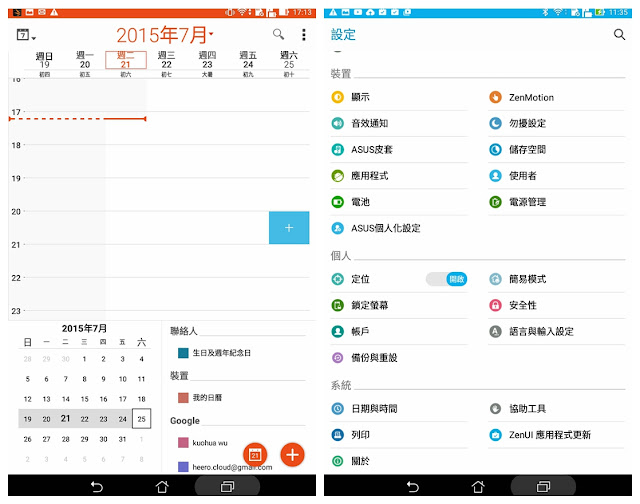
Task: Open 簡易模式 easy mode
Action: 557,279
